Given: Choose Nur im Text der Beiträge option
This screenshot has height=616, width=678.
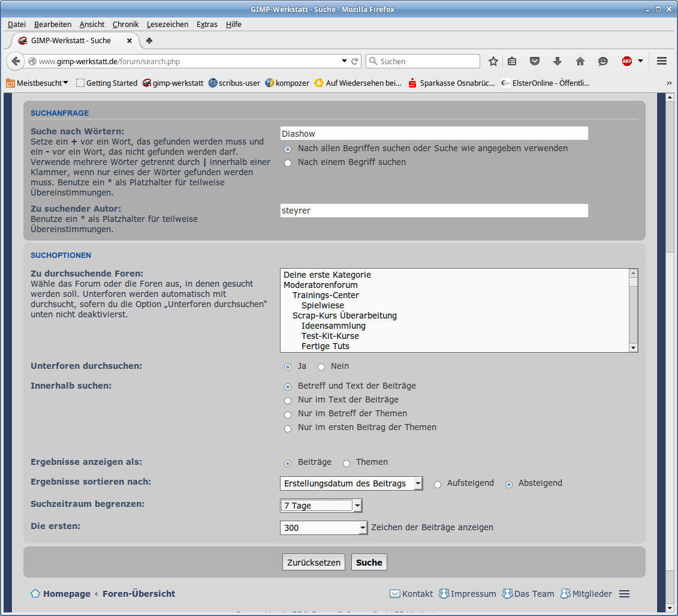Looking at the screenshot, I should tap(288, 401).
